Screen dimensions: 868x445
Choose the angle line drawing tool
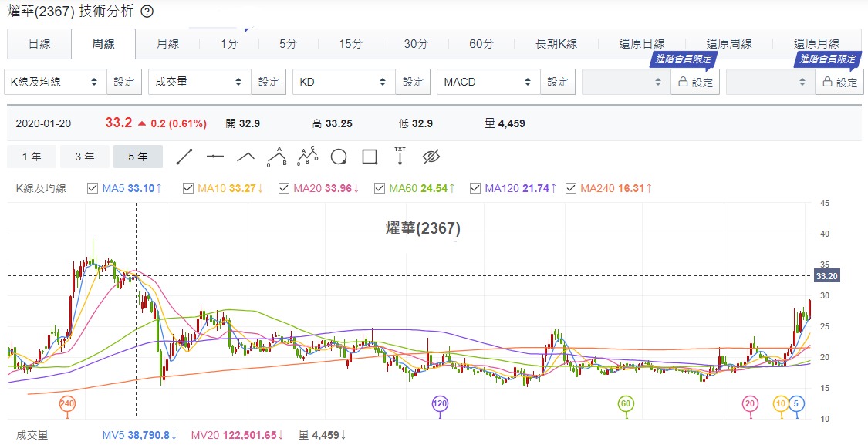(245, 157)
